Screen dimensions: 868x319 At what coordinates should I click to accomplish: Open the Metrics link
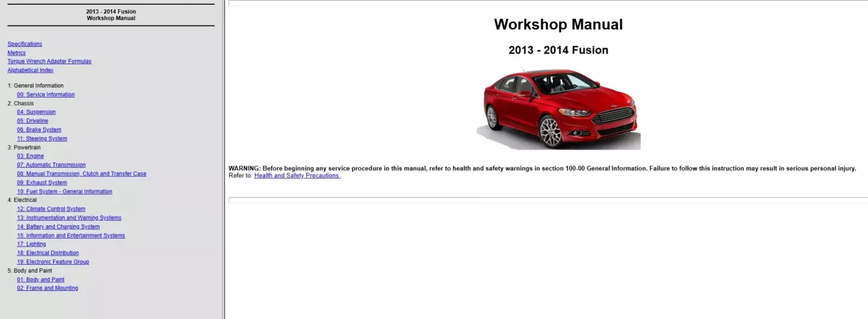pyautogui.click(x=17, y=53)
